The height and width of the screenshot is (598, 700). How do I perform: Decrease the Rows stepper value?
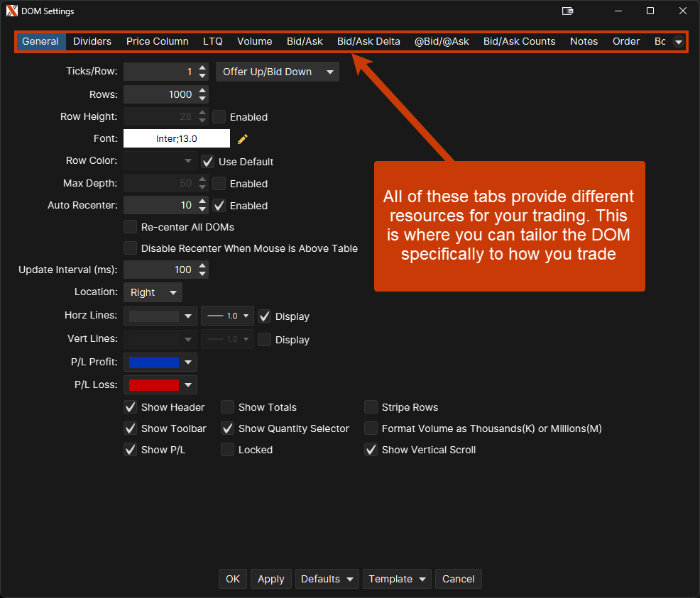pyautogui.click(x=203, y=98)
